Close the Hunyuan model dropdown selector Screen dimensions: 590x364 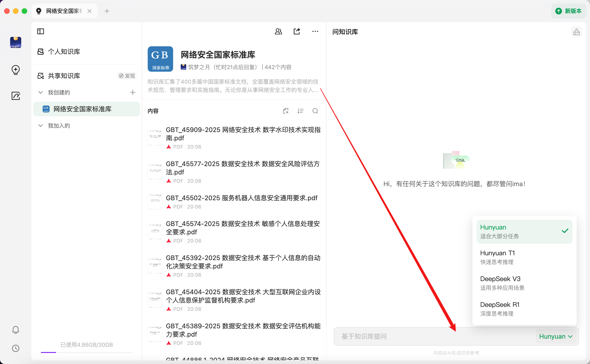coord(556,336)
